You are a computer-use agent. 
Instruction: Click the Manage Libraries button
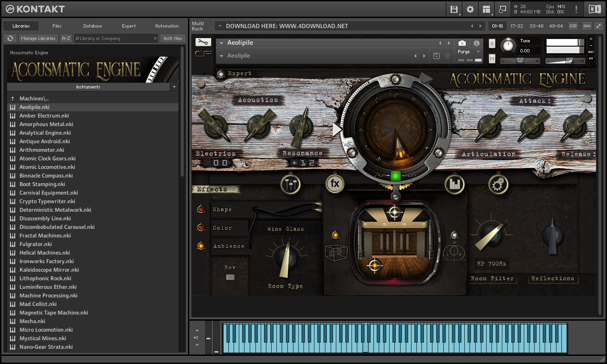pyautogui.click(x=39, y=39)
